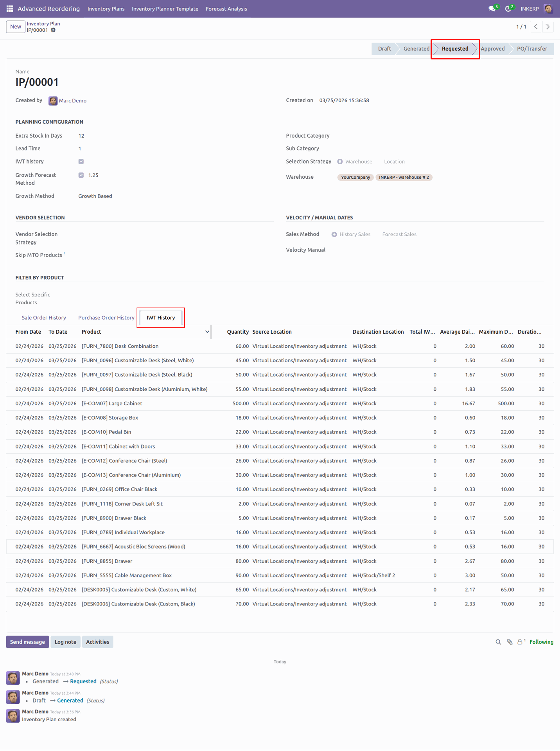Sort by Quantity column header
Screen dimensions: 560x751
click(238, 332)
